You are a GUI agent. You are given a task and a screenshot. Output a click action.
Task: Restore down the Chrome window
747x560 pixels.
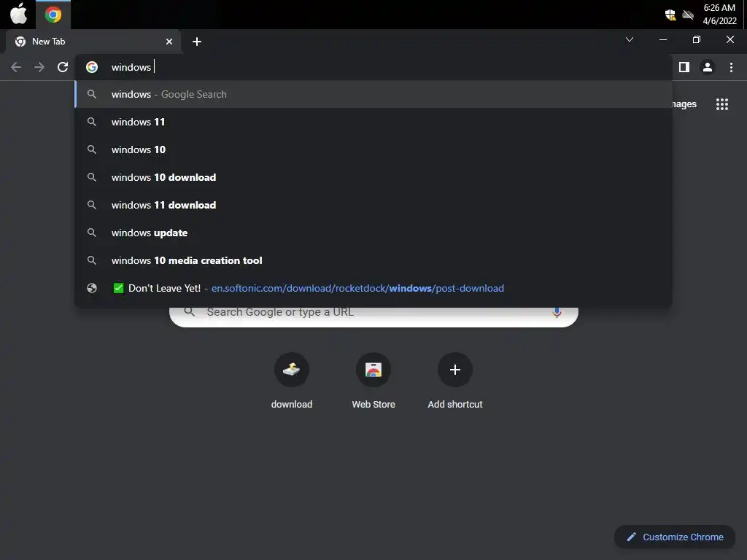coord(697,39)
